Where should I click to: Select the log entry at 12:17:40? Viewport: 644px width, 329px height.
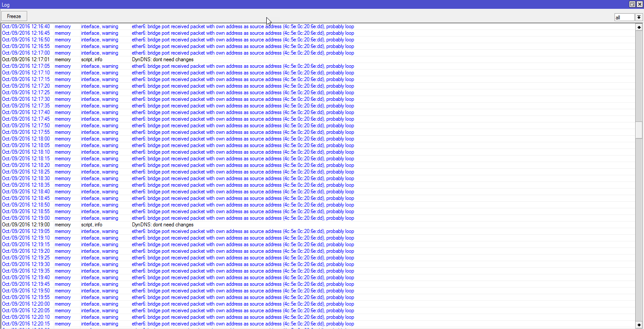pyautogui.click(x=318, y=112)
